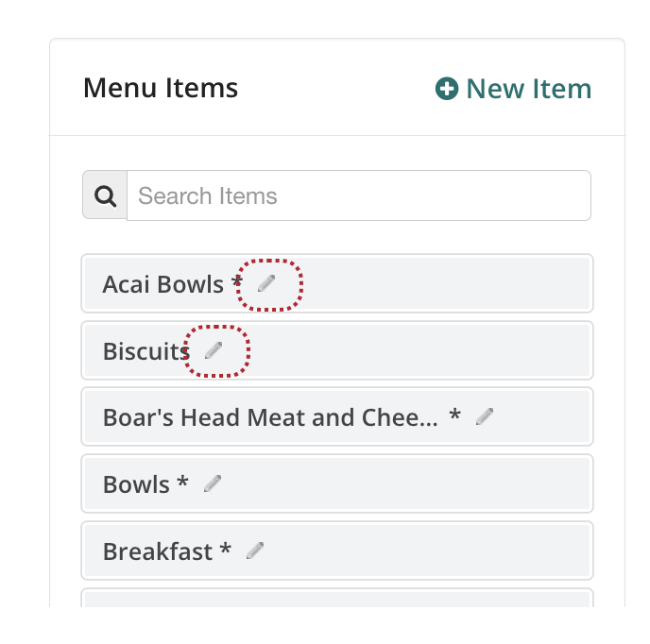The width and height of the screenshot is (650, 644).
Task: Click the Menu Items panel heading
Action: point(161,88)
